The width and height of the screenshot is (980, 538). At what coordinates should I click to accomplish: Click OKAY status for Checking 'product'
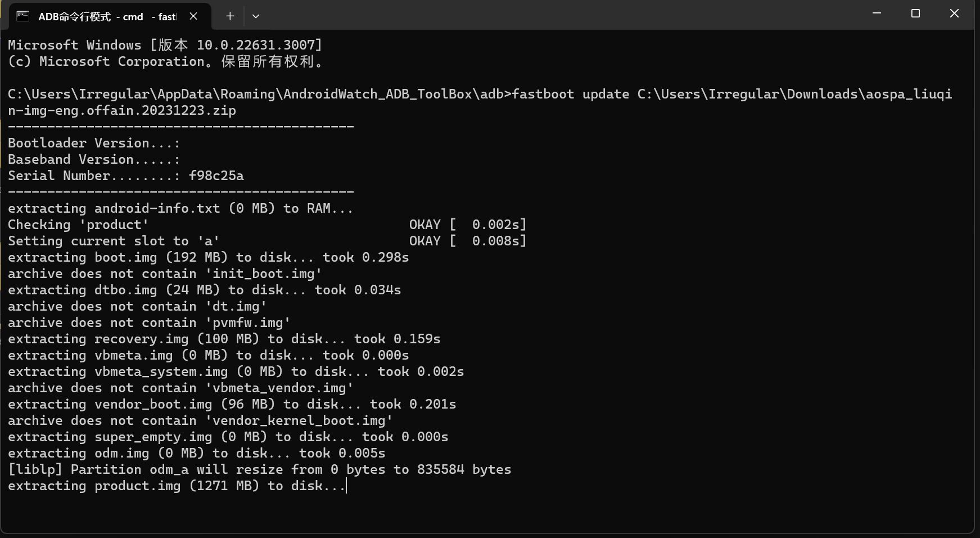click(424, 225)
